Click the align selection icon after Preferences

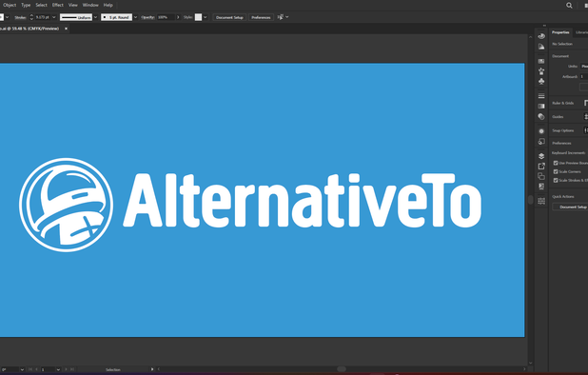(x=280, y=17)
